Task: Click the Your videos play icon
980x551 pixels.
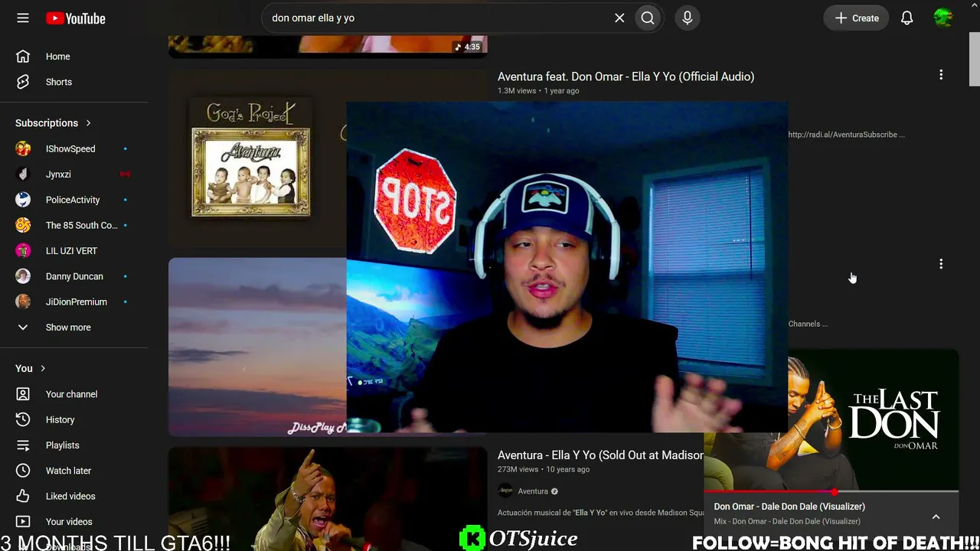Action: 23,522
